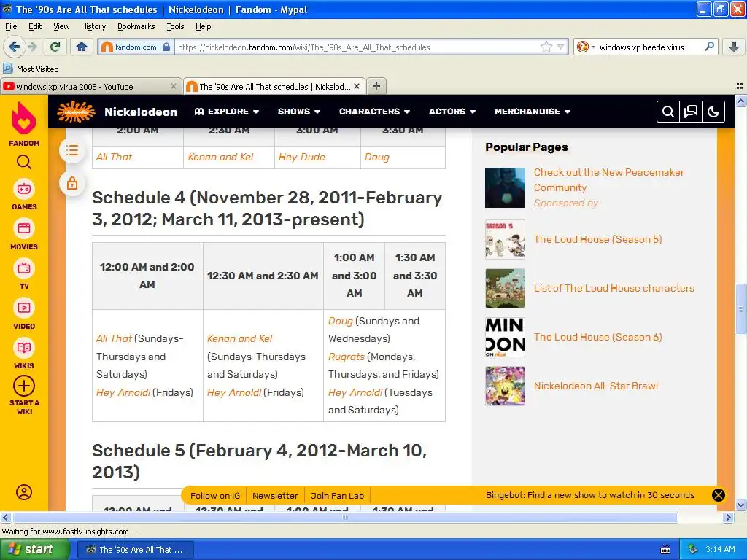747x560 pixels.
Task: Click Join Fan Lab button
Action: [337, 496]
